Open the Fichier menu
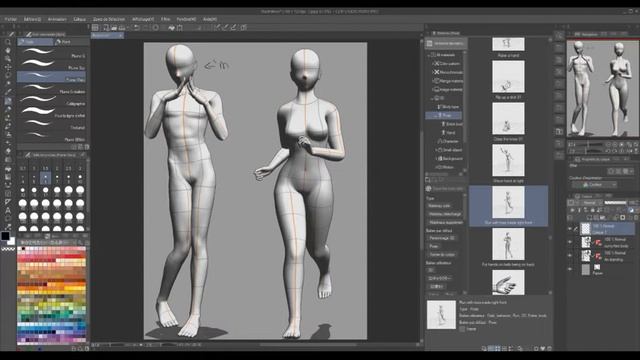Image resolution: width=640 pixels, height=360 pixels. [11, 19]
